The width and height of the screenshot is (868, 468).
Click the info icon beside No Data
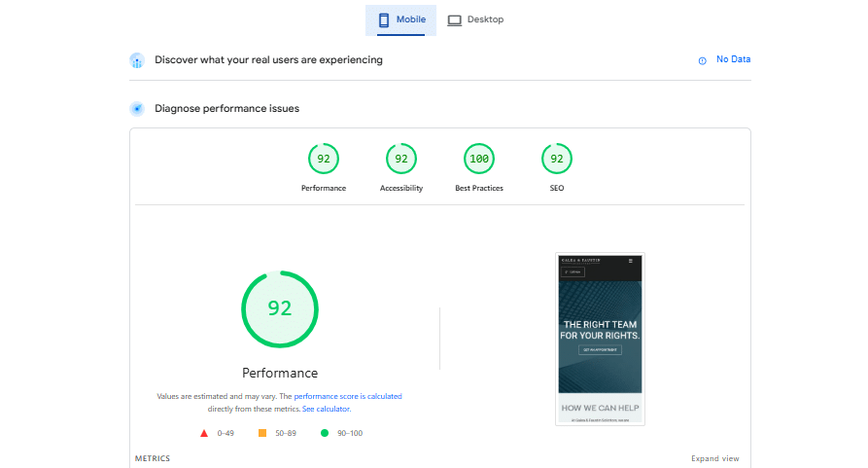(x=702, y=60)
